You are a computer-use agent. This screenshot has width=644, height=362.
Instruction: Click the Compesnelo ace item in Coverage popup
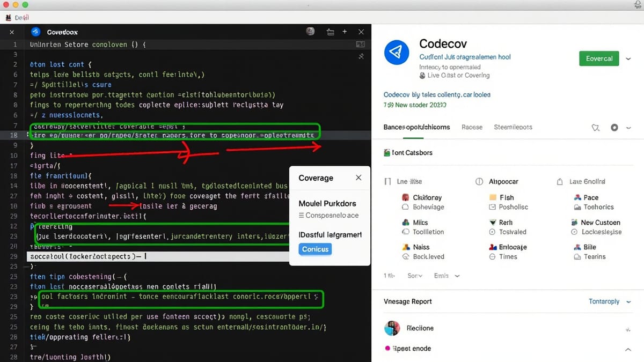click(328, 216)
